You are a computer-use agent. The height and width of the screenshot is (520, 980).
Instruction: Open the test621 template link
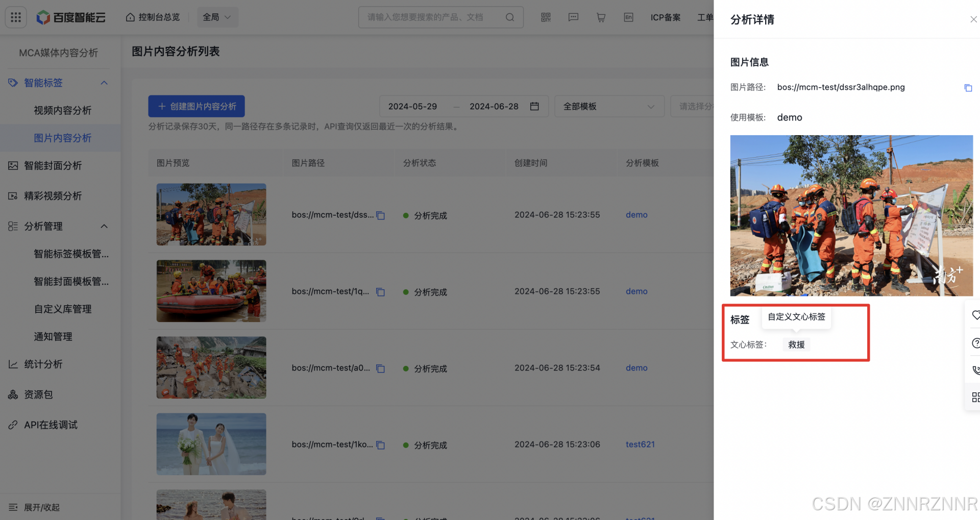640,444
